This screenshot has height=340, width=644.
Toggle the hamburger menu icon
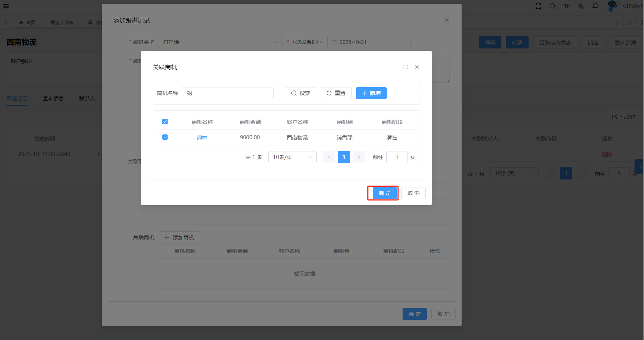tap(6, 6)
